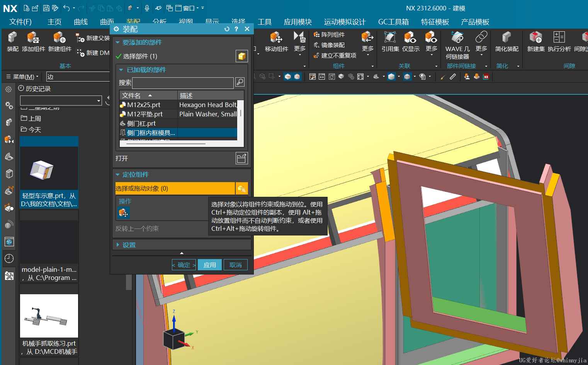Open the web browser icon in the resource bar
588x365 pixels.
pyautogui.click(x=9, y=242)
